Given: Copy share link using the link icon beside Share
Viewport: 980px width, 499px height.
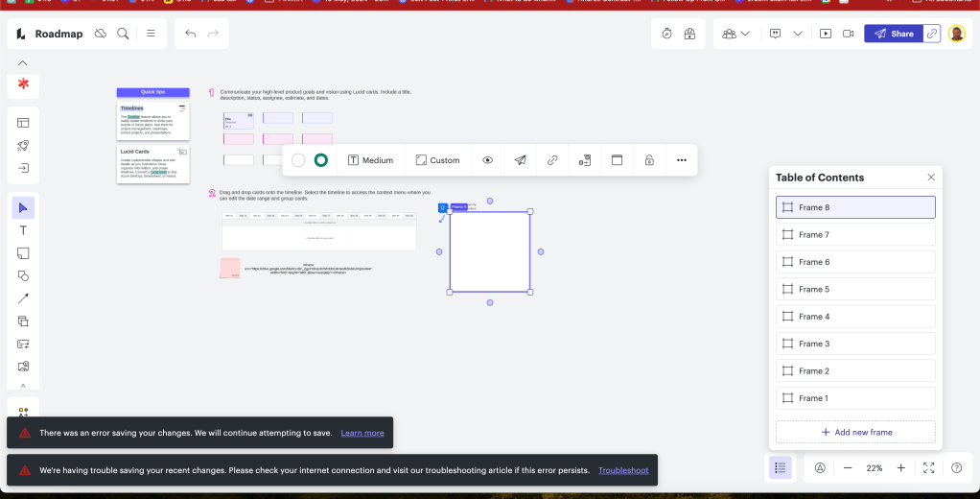Looking at the screenshot, I should (932, 34).
